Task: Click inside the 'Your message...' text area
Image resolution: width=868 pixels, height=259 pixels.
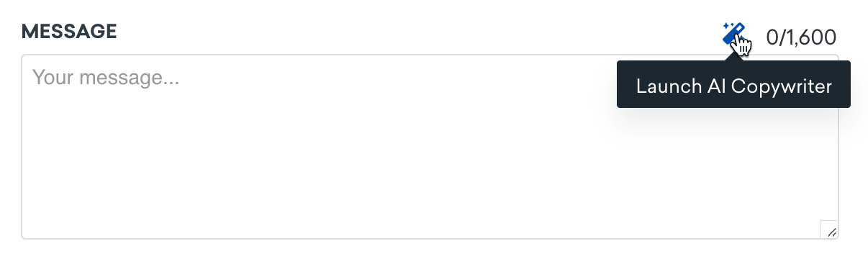Action: 430,147
